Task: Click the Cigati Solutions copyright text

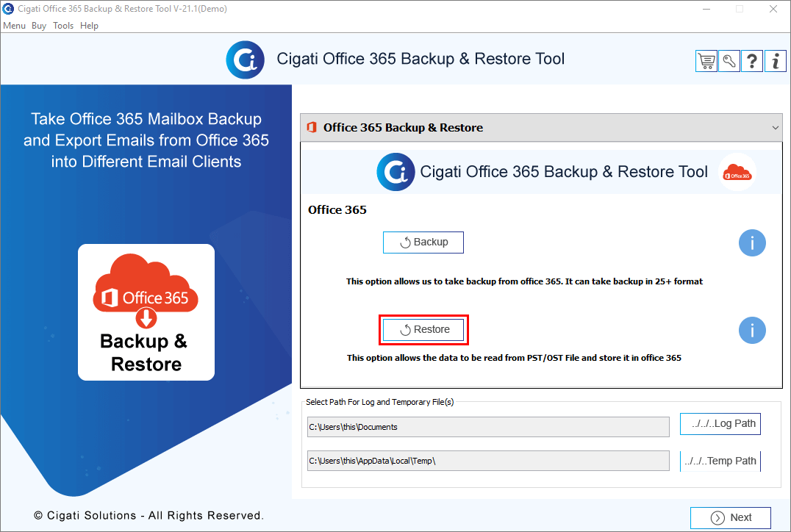Action: click(148, 515)
